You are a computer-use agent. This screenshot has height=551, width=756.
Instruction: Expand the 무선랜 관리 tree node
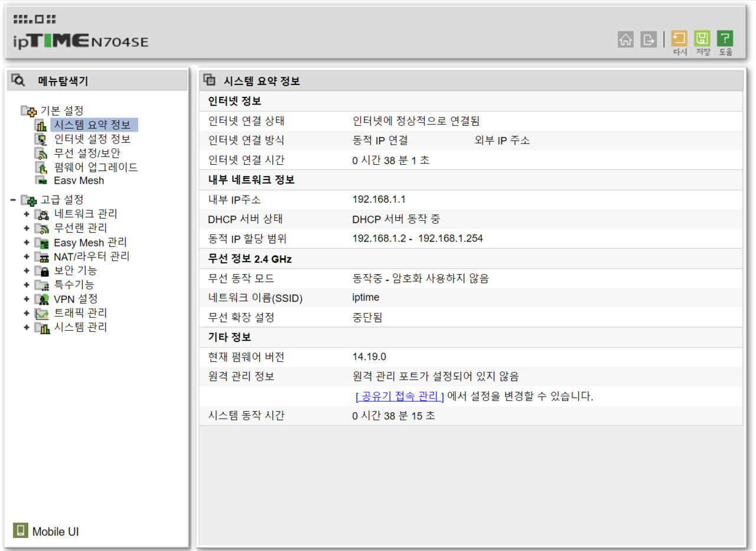coord(27,228)
